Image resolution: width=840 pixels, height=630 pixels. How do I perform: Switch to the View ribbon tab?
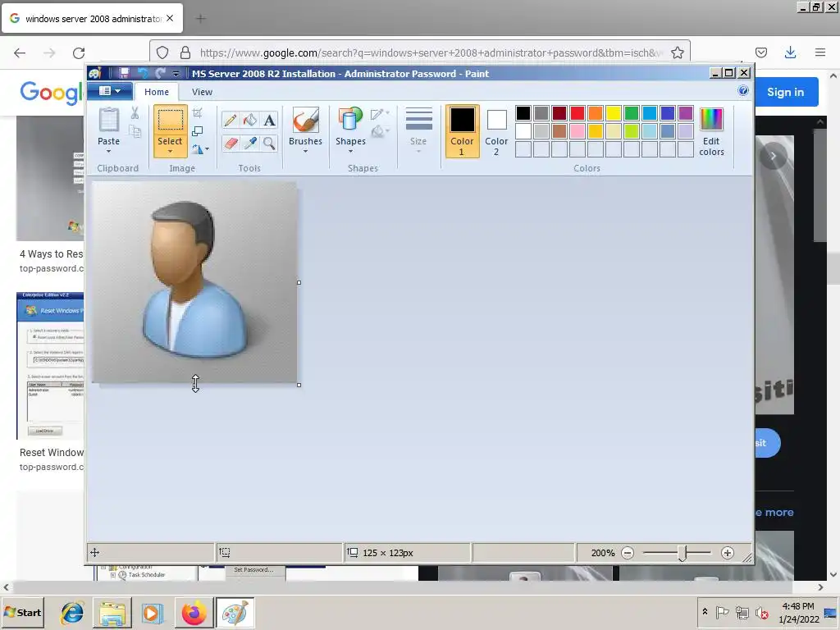[x=202, y=92]
